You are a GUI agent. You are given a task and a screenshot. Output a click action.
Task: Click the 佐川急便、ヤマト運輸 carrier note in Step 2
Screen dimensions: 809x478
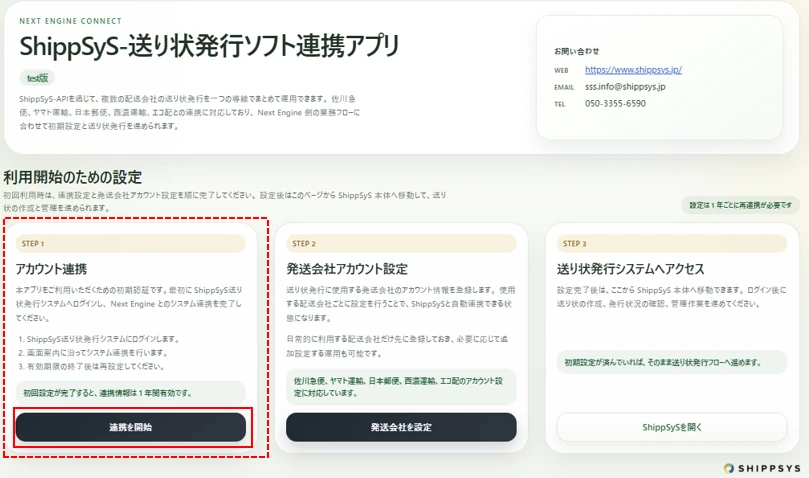[x=401, y=387]
